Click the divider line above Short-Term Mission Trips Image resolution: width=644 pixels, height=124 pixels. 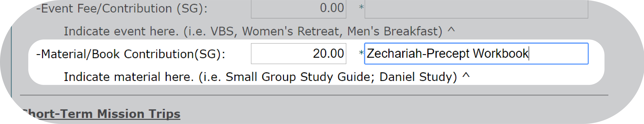(314, 95)
